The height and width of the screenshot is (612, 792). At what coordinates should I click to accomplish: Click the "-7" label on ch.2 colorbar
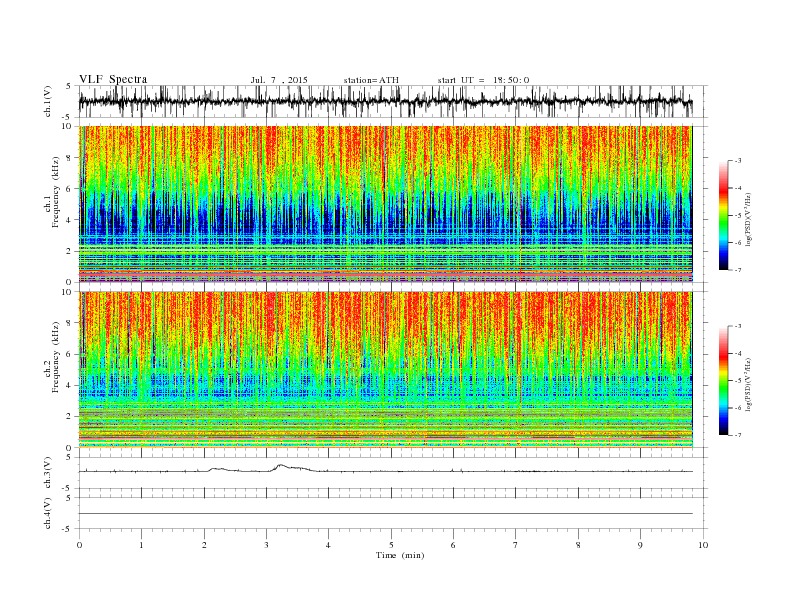coord(738,435)
